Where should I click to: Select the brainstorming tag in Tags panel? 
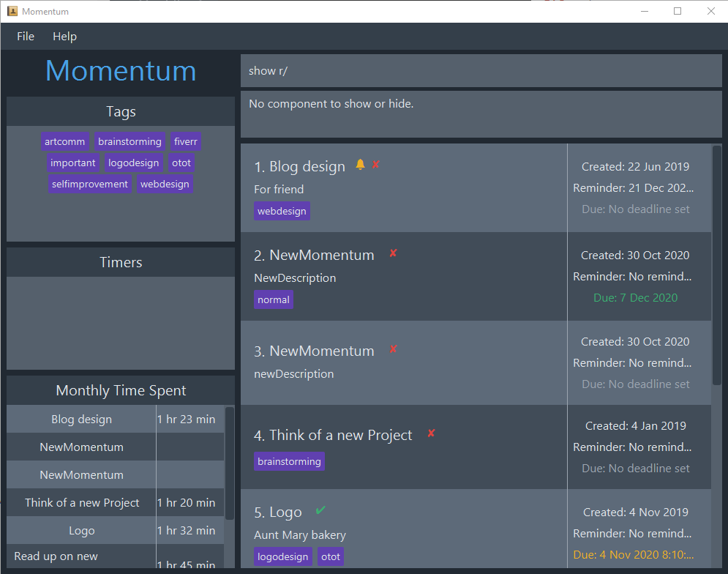click(x=130, y=141)
